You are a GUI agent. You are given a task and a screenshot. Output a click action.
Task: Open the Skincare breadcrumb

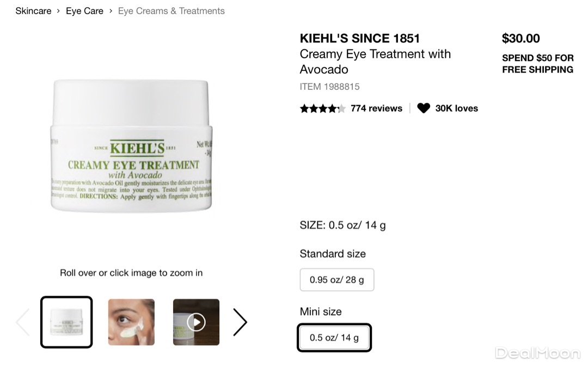coord(33,11)
